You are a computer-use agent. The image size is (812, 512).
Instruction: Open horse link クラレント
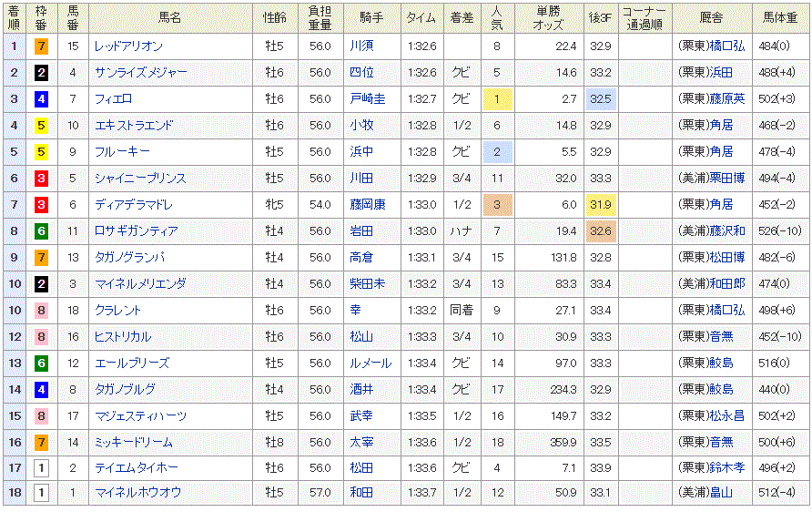[117, 311]
